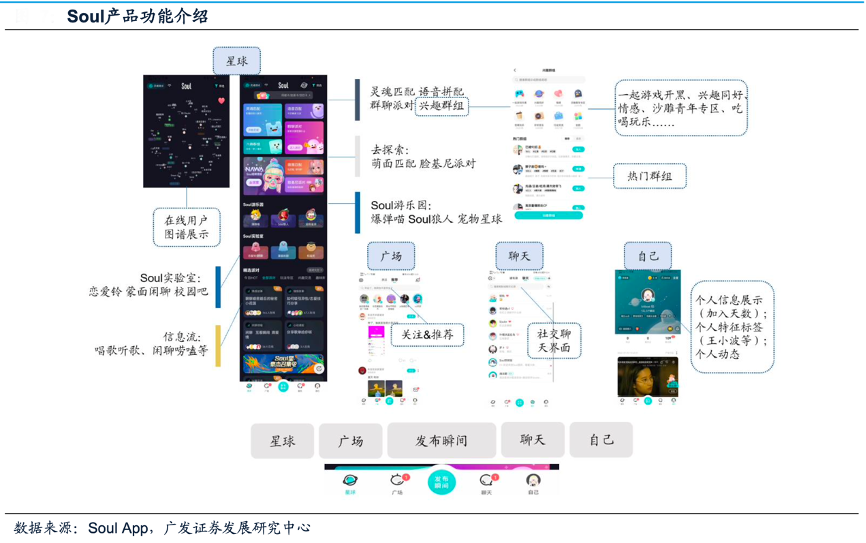Screen dimensions: 866x543
Task: Click the pink heart icon on star map
Action: pyautogui.click(x=221, y=100)
